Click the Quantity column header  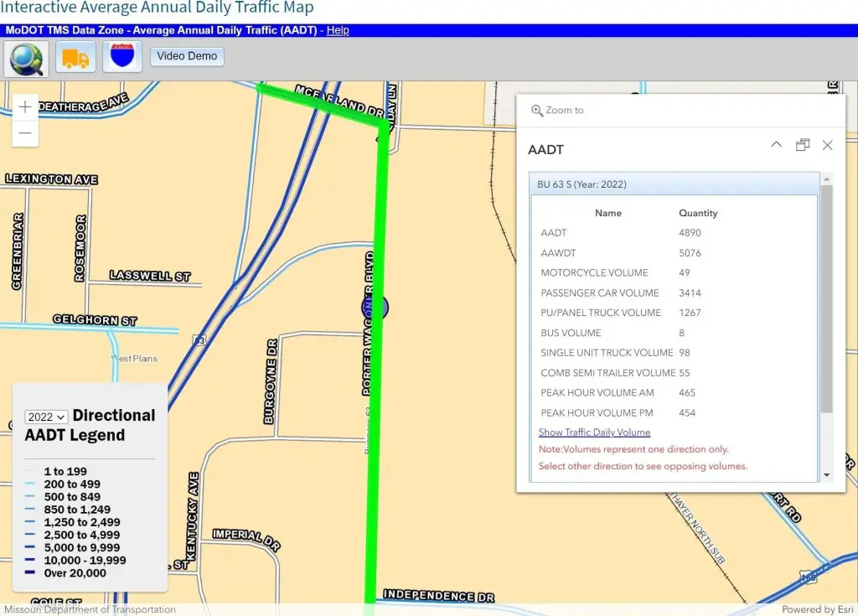coord(698,213)
